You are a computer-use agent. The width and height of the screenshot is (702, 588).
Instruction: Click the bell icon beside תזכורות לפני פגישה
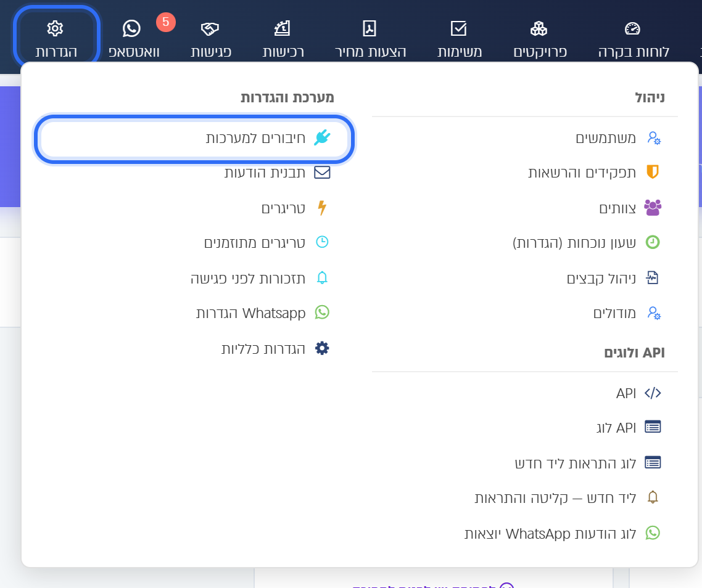(322, 278)
